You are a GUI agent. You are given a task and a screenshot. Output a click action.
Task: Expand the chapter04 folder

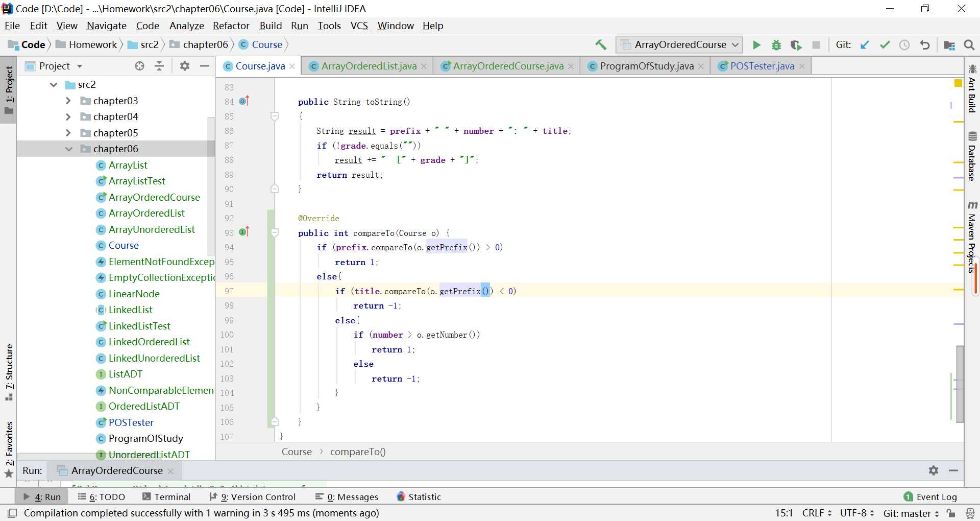[68, 117]
